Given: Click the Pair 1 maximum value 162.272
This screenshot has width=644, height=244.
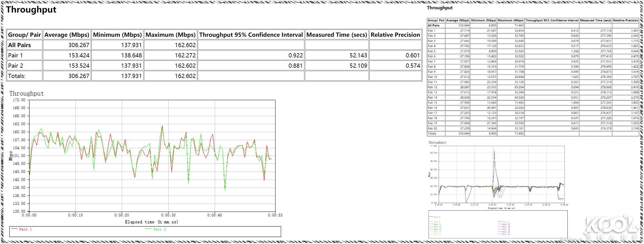Looking at the screenshot, I should pos(185,55).
